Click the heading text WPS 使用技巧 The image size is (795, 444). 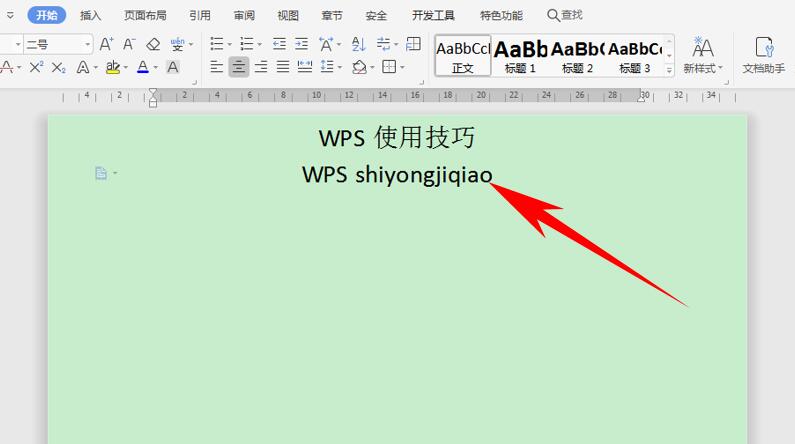(396, 137)
